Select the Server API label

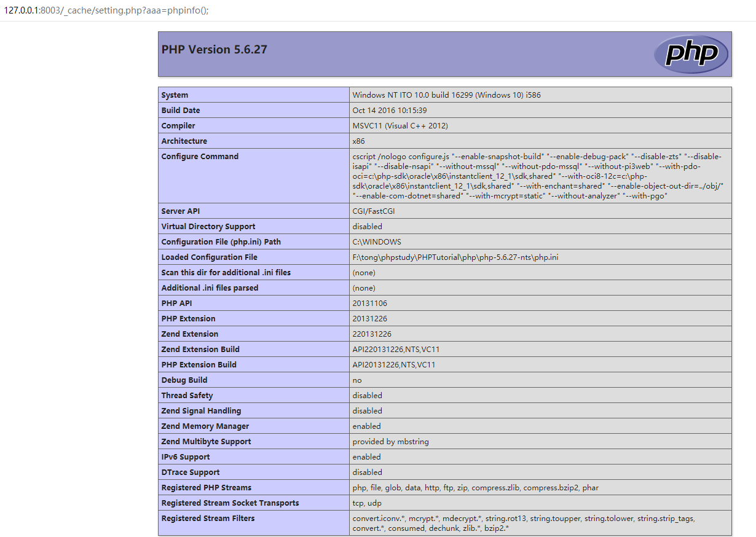click(x=181, y=211)
